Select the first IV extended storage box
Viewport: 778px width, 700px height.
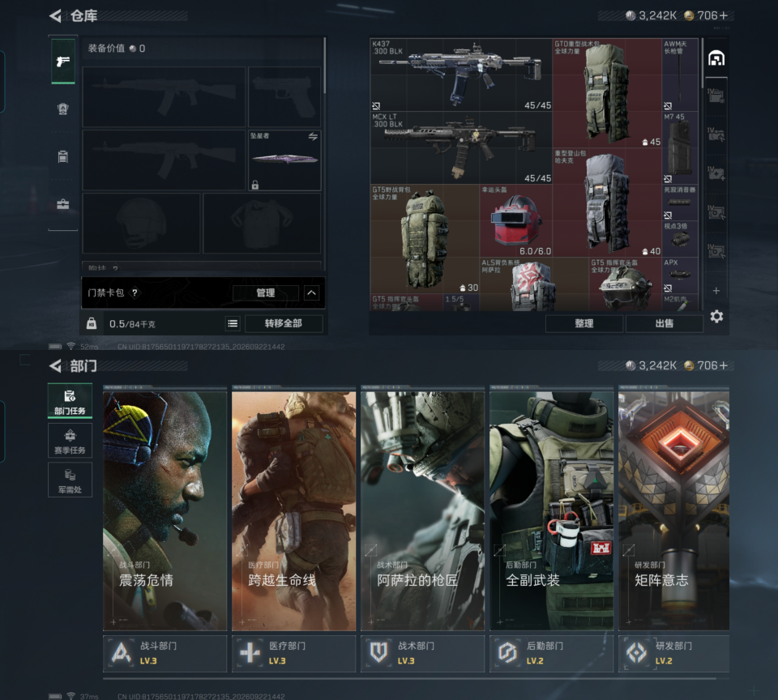pos(716,96)
